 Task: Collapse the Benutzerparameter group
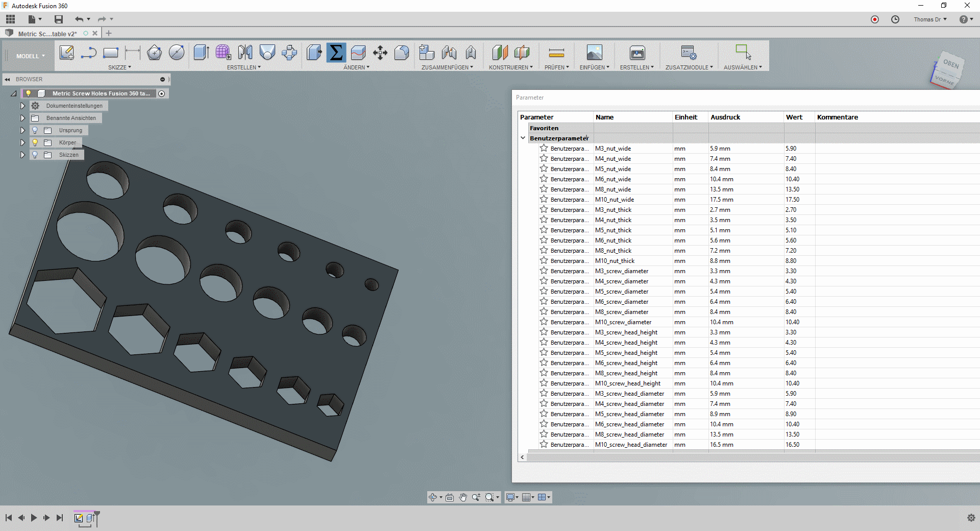click(x=523, y=138)
